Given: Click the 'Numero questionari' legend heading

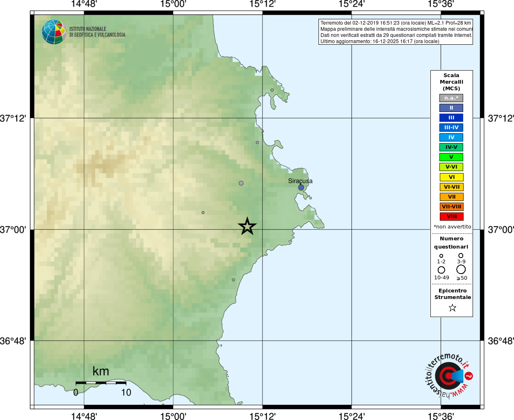Looking at the screenshot, I should [451, 242].
